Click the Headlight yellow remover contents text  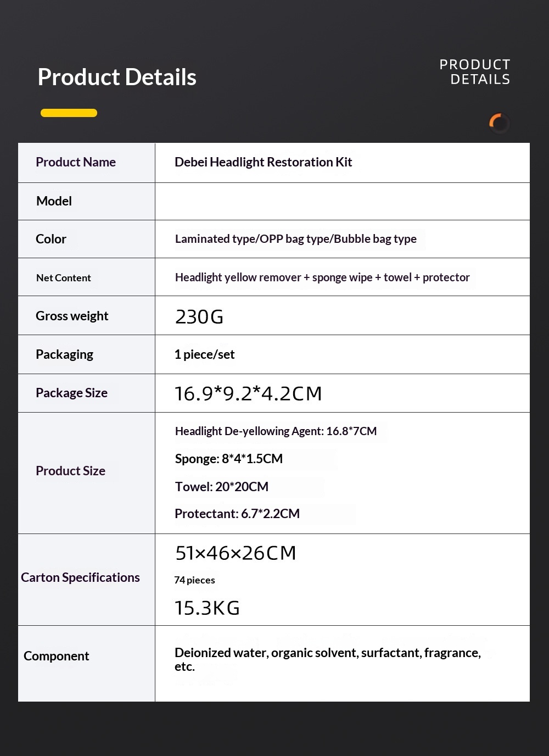pyautogui.click(x=322, y=277)
